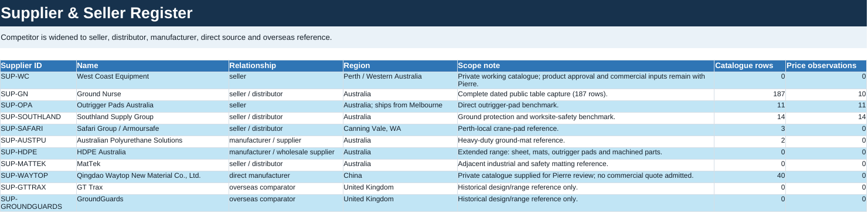Select the Supplier ID column header

click(38, 66)
